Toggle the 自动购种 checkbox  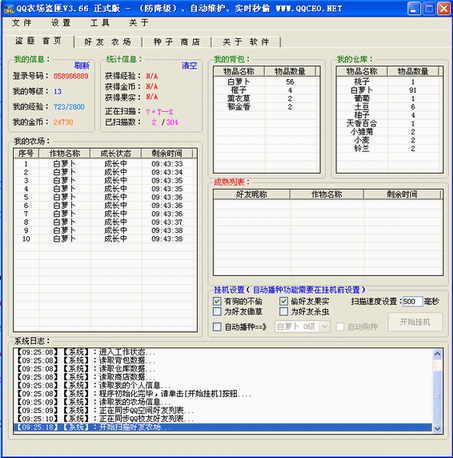(x=340, y=327)
